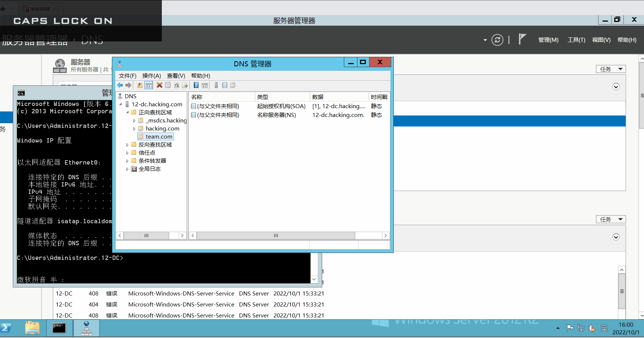Open File Explorer from the taskbar
This screenshot has width=644, height=338.
click(32, 328)
